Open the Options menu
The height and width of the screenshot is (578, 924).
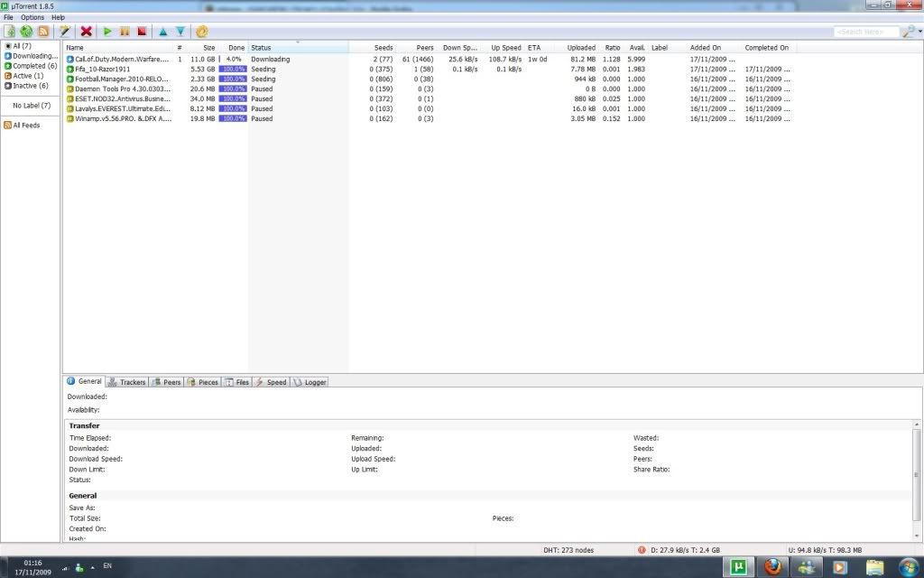pos(32,18)
